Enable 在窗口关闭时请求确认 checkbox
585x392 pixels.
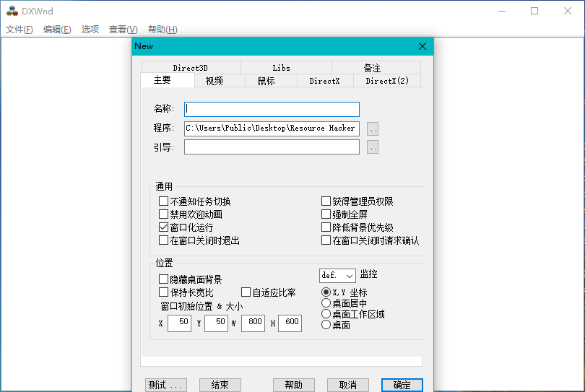pos(326,240)
